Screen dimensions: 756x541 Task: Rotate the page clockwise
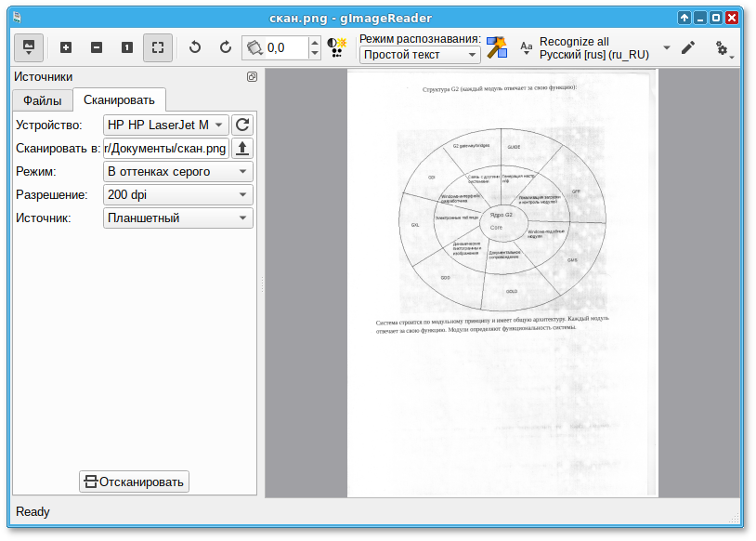225,47
